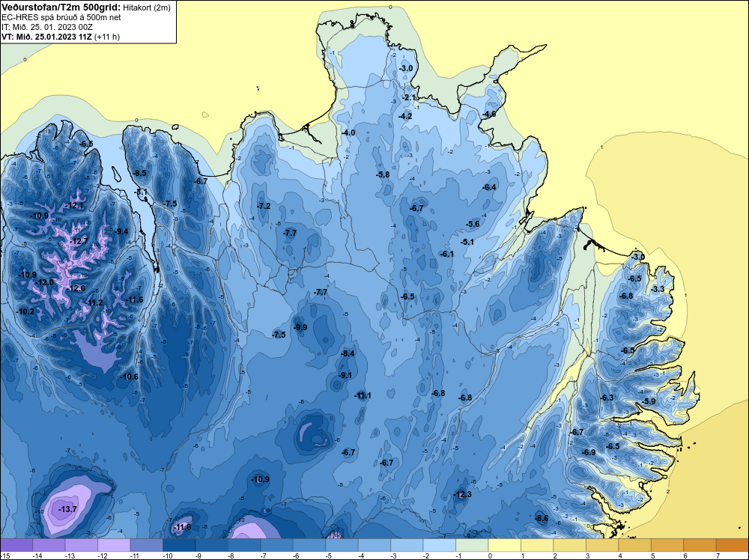Image resolution: width=749 pixels, height=560 pixels.
Task: Click the -5.8 temperature label
Action: pos(383,174)
